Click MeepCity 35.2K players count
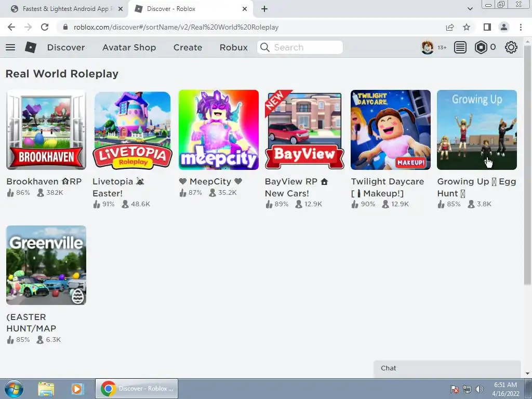The height and width of the screenshot is (399, 532). [222, 193]
